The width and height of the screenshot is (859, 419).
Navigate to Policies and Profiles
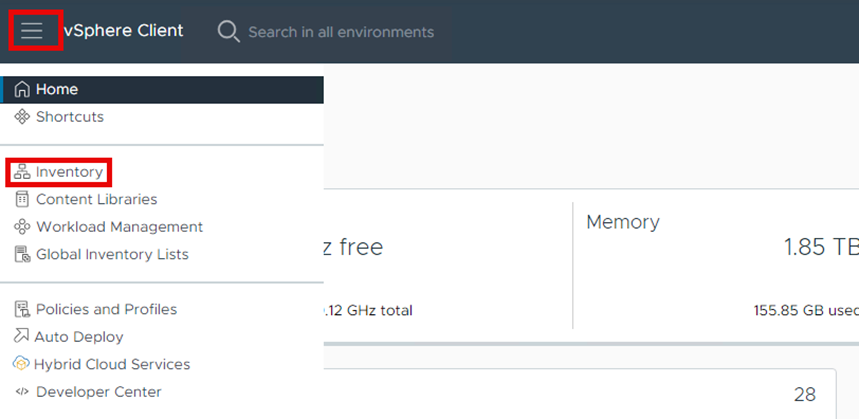106,310
